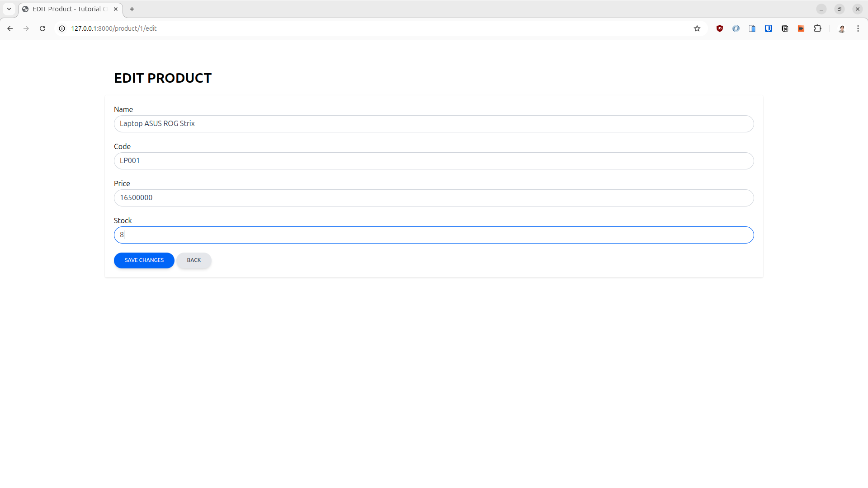Screen dimensions: 868x488
Task: Click the BACK button on the form
Action: [193, 260]
